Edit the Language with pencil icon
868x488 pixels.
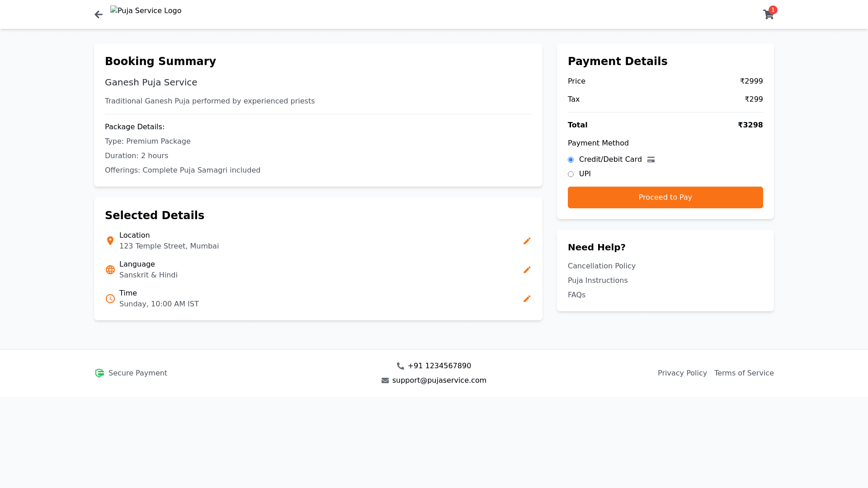pos(527,270)
